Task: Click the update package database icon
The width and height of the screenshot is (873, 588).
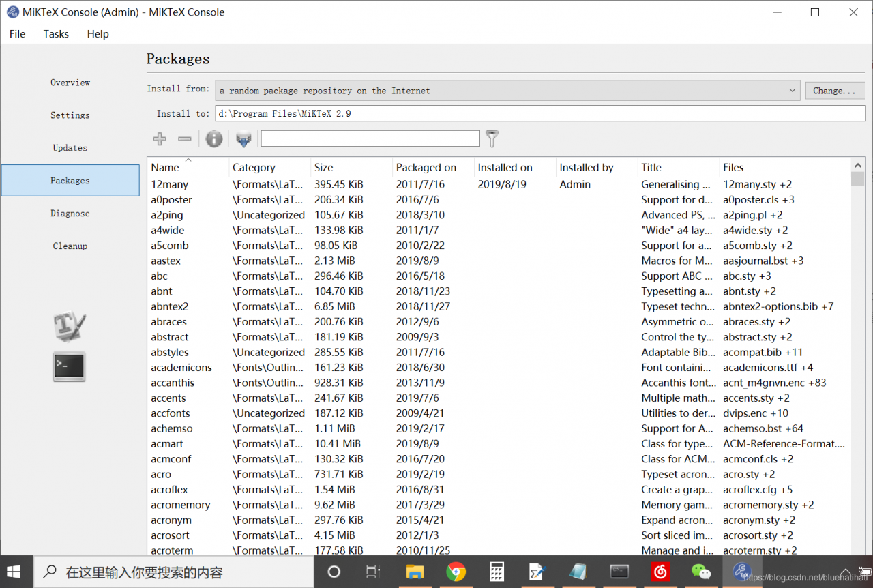Action: (x=243, y=140)
